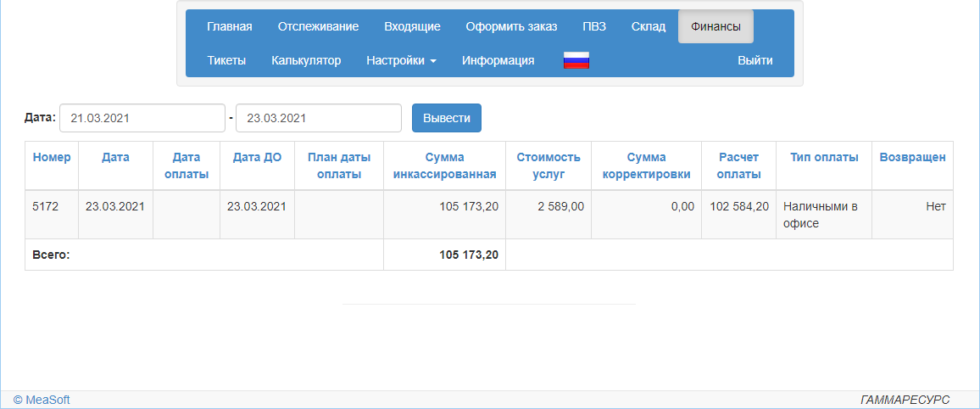Viewport: 980px width, 409px height.
Task: Sort by Дата ДО column header
Action: tap(257, 158)
